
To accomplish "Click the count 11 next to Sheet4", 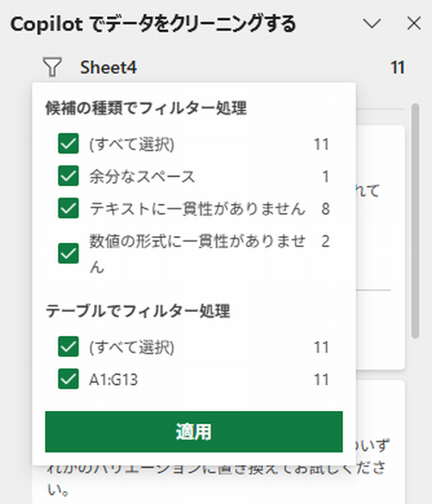I will [398, 67].
